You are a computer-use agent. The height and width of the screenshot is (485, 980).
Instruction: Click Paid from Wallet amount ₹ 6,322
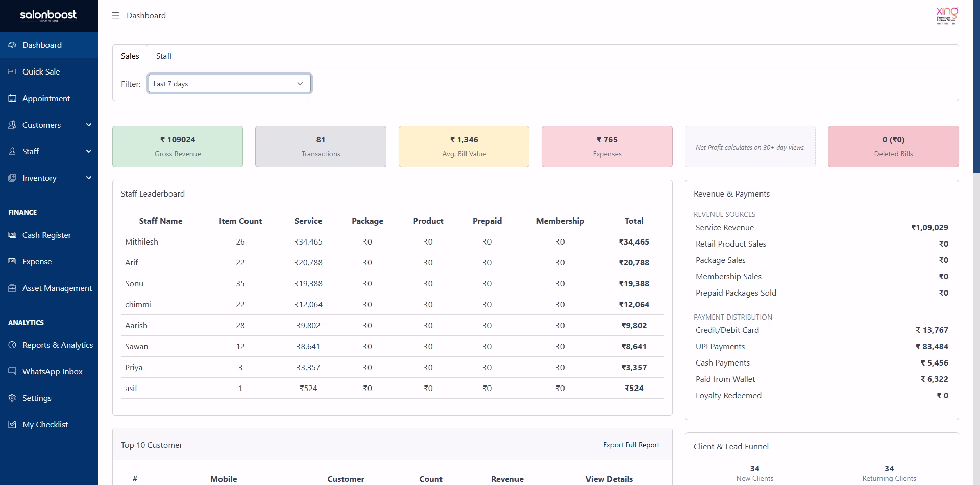(x=934, y=379)
